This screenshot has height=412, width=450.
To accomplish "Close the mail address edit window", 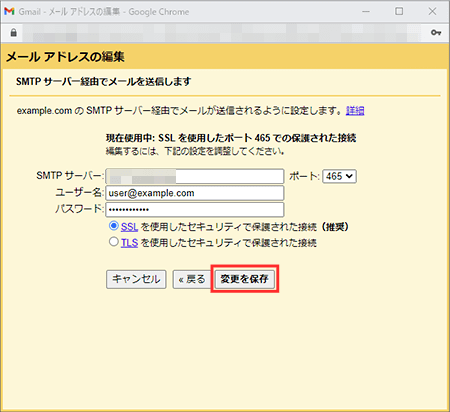I will 432,11.
